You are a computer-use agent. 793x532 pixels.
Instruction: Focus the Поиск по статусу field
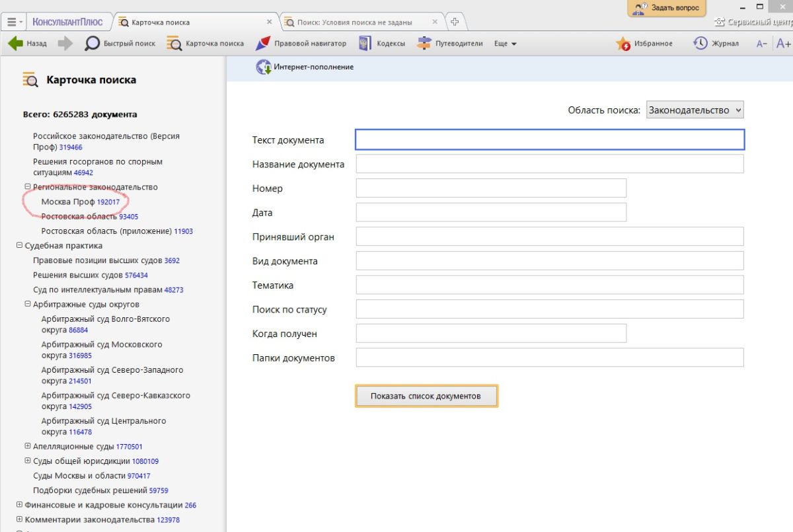pos(550,309)
